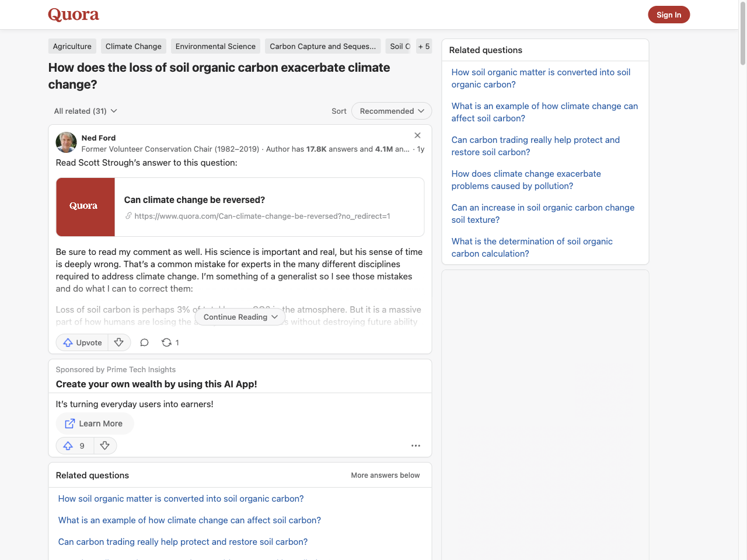747x560 pixels.
Task: Click Learn More on sponsored post
Action: click(x=95, y=423)
